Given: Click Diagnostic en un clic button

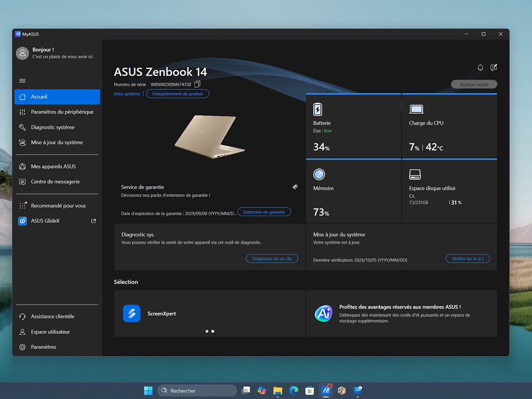Looking at the screenshot, I should click(272, 258).
